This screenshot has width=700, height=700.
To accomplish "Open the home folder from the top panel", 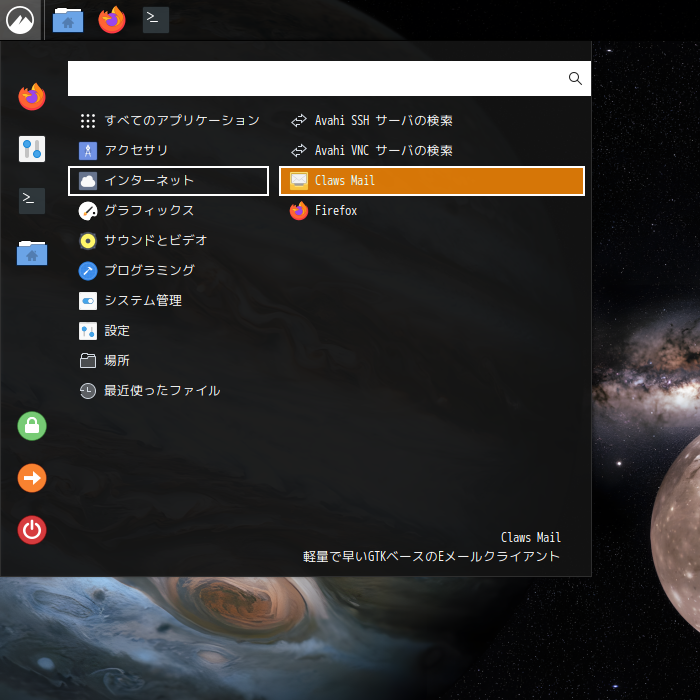I will 68,20.
